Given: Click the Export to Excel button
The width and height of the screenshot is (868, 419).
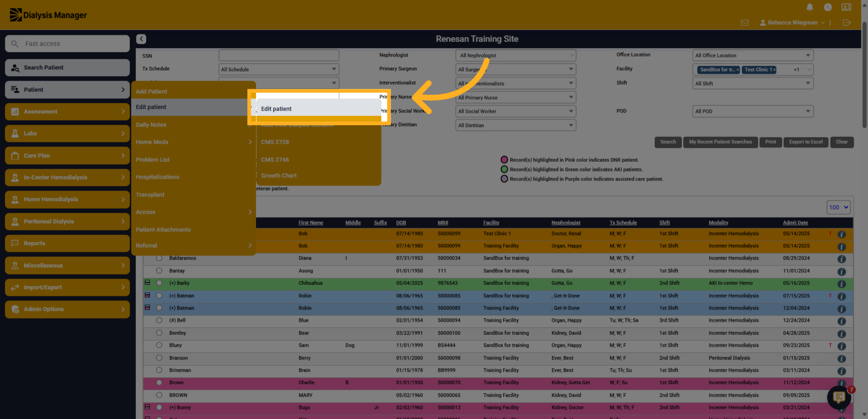Looking at the screenshot, I should pos(806,142).
